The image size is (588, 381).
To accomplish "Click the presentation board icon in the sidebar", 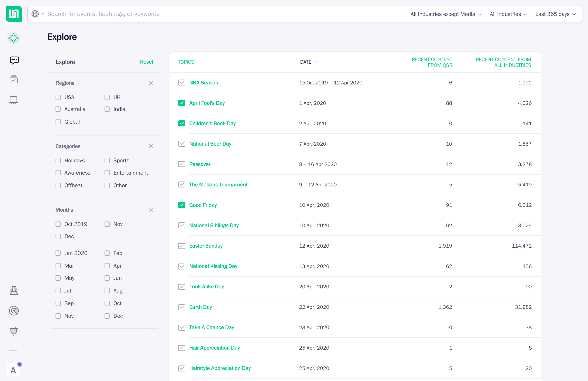I will (14, 100).
